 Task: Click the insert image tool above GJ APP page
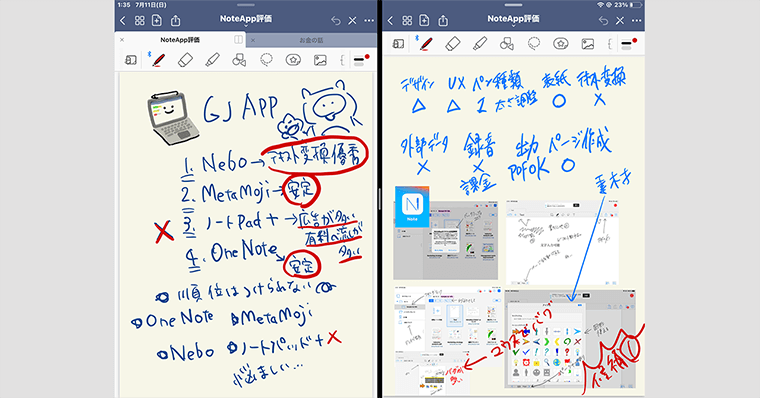(x=320, y=60)
